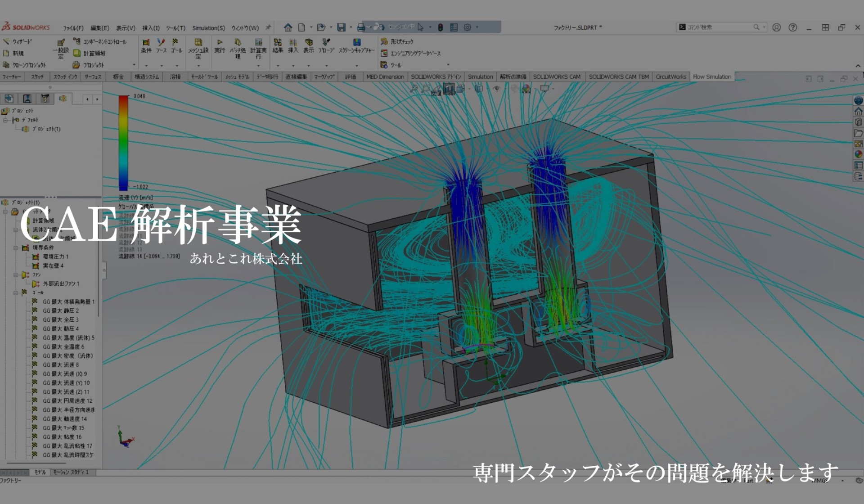Collapse the ribbon with the chevron
The height and width of the screenshot is (504, 864).
tap(858, 66)
